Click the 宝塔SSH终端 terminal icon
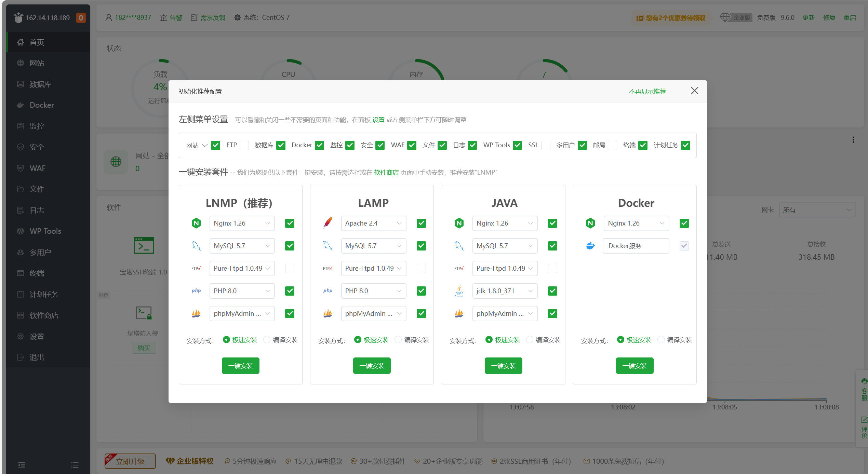 (x=144, y=245)
